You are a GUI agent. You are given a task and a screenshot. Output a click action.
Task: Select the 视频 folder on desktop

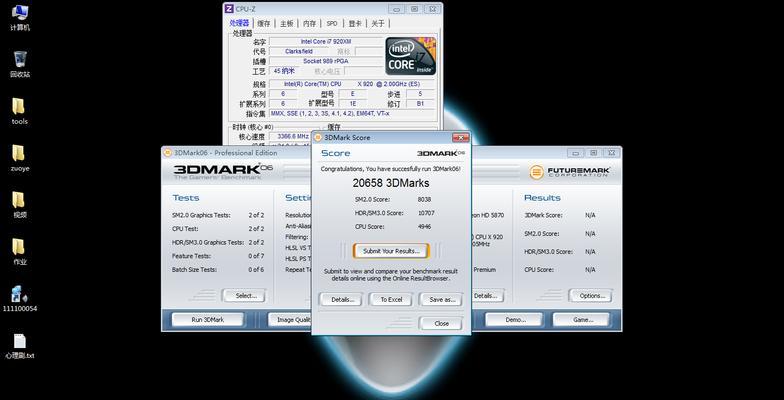tap(19, 205)
